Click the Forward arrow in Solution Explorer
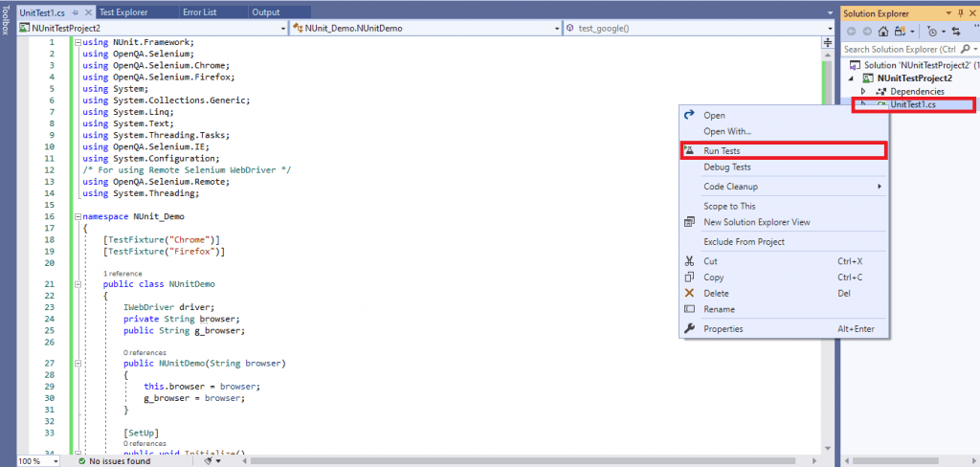 (866, 32)
